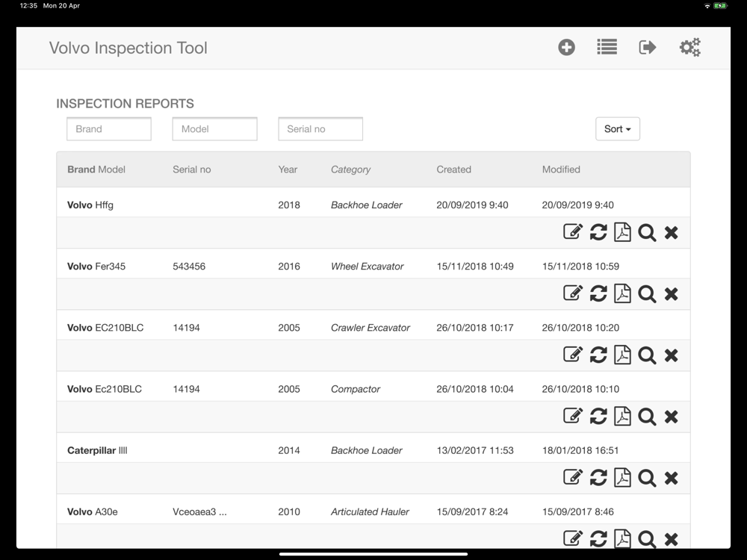Export Volvo Fer345 report to PDF
Viewport: 747px width, 560px height.
click(x=622, y=293)
